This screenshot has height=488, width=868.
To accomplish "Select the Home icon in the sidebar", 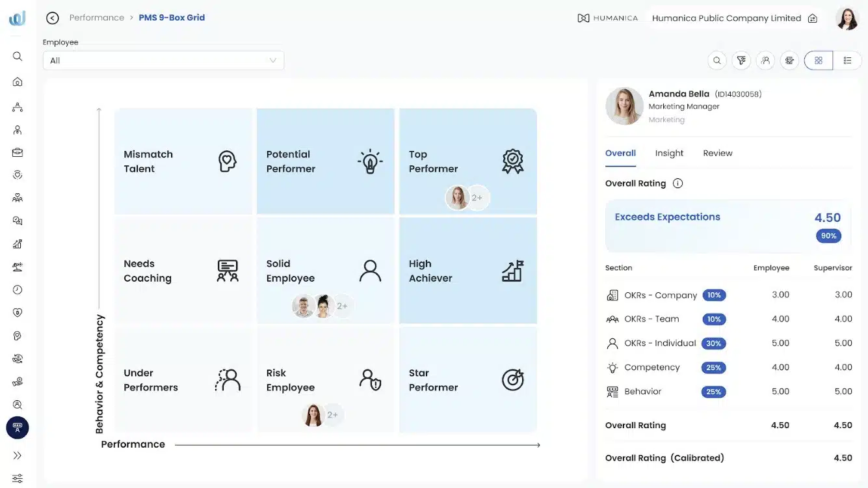I will coord(18,83).
